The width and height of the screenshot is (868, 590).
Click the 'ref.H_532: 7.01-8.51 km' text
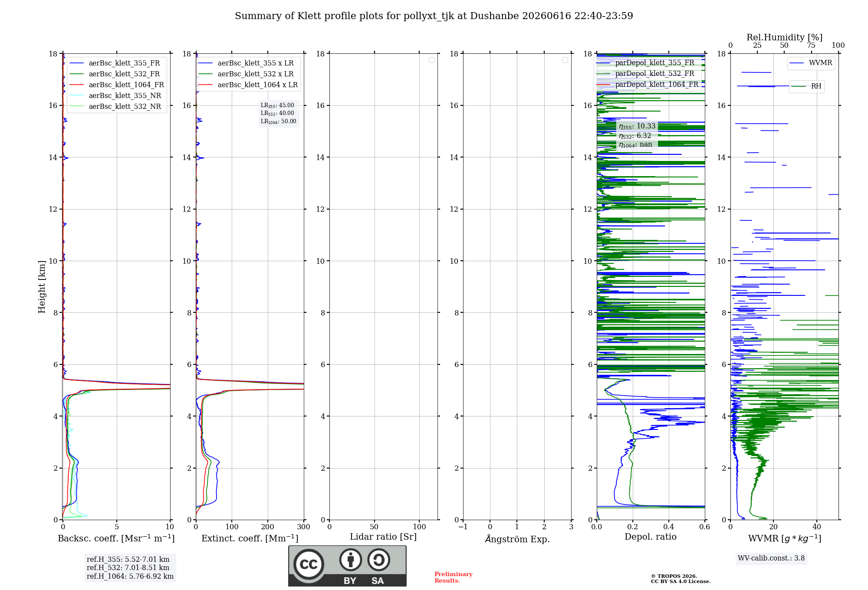pyautogui.click(x=128, y=568)
